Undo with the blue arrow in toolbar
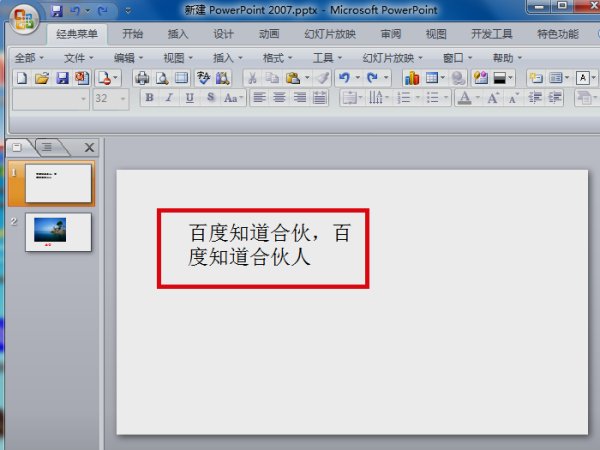600x450 pixels. (344, 78)
